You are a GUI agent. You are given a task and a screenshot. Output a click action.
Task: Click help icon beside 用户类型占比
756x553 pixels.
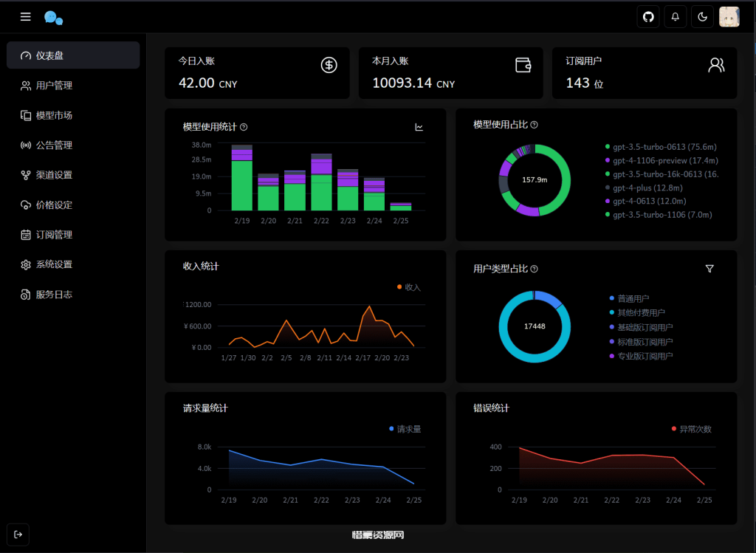[534, 269]
